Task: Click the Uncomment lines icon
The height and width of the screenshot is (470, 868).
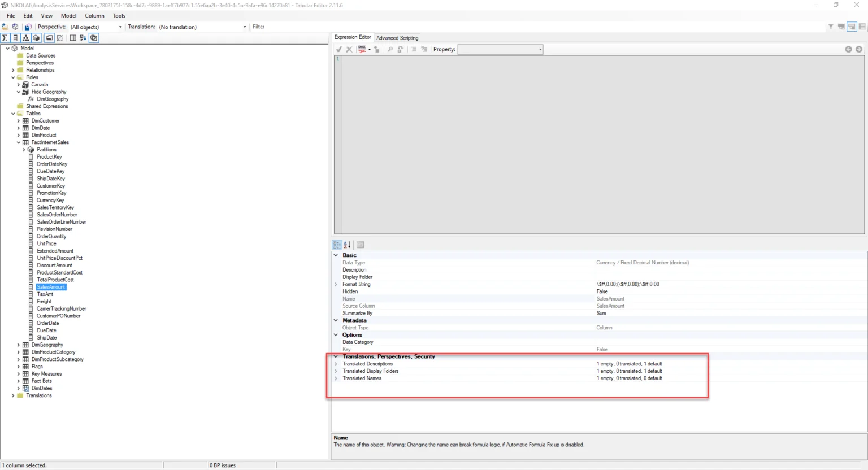Action: 424,49
